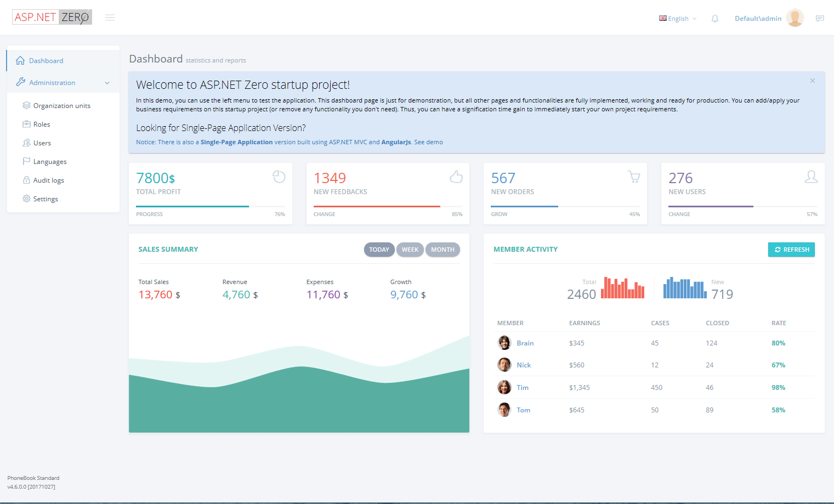834x504 pixels.
Task: Open the English language dropdown
Action: 677,18
